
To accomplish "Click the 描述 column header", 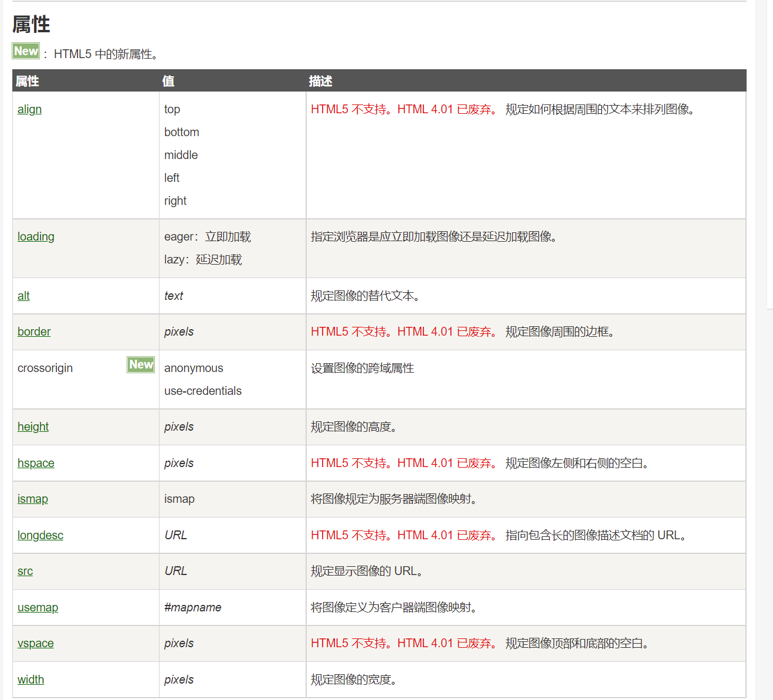I will click(x=320, y=82).
